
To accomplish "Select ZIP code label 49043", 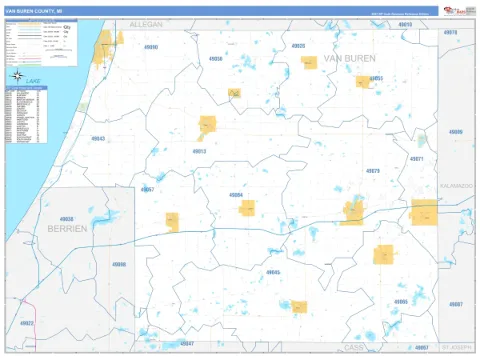I will [x=98, y=138].
